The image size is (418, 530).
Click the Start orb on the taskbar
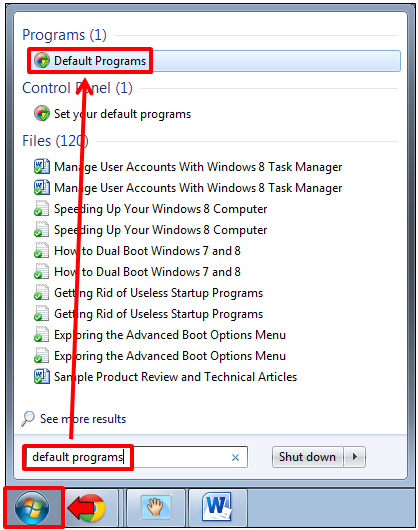[31, 508]
